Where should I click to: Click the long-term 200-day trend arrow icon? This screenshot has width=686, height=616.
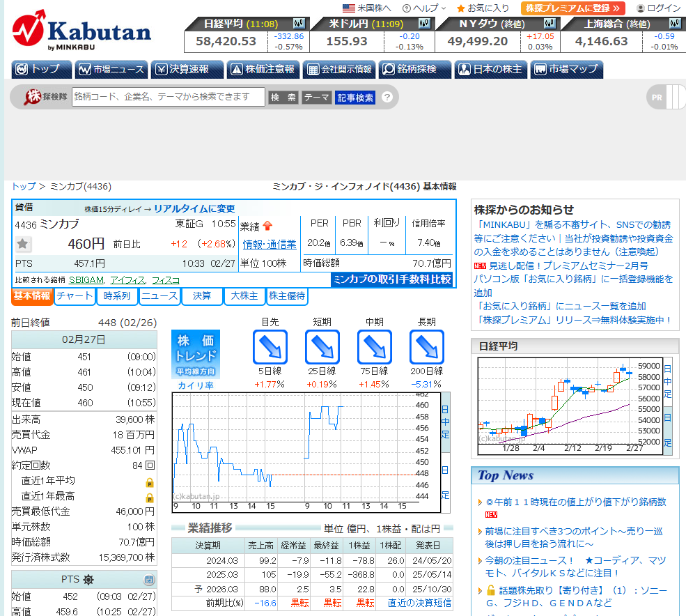(x=426, y=346)
